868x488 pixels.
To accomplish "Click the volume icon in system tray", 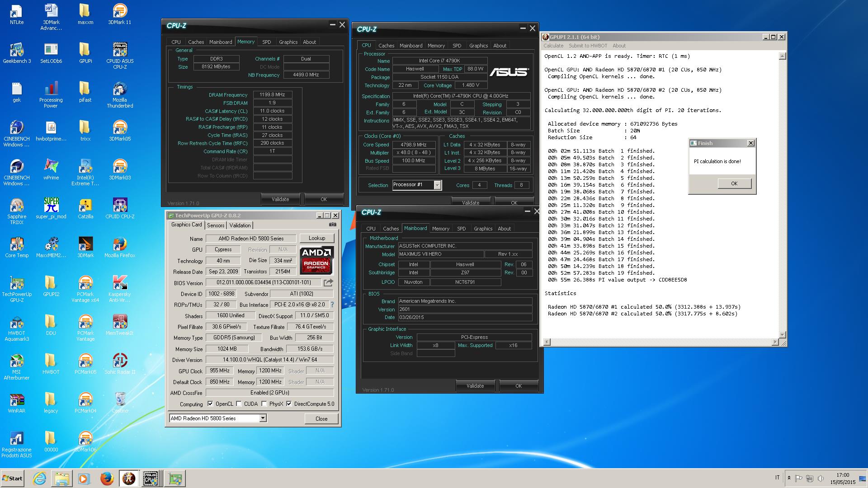I will [x=820, y=478].
